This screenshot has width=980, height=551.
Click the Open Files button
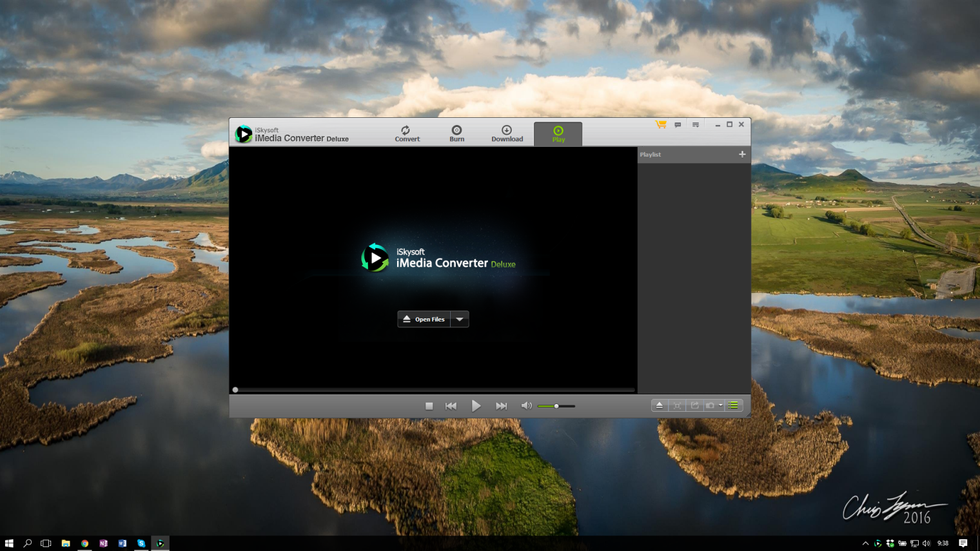[x=424, y=319]
